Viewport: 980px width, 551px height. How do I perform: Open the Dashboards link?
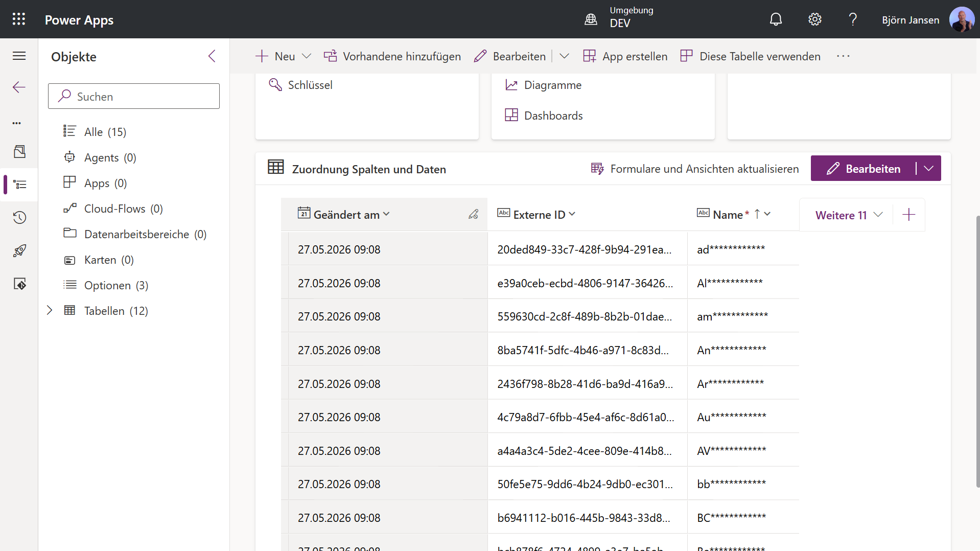544,116
